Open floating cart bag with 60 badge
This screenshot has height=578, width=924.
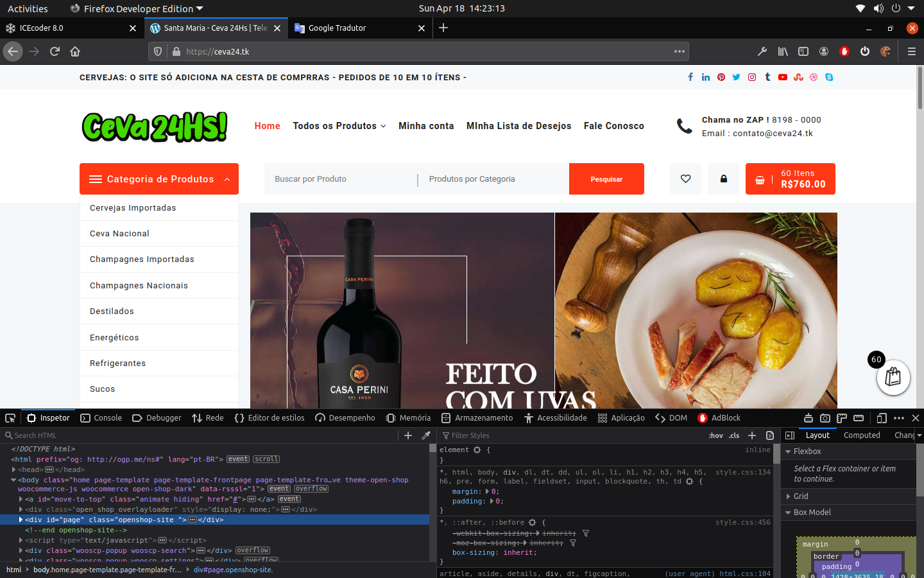click(x=893, y=378)
